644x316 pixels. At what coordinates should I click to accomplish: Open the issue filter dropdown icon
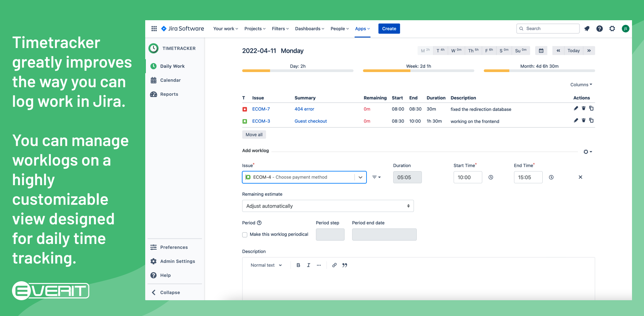coord(376,177)
